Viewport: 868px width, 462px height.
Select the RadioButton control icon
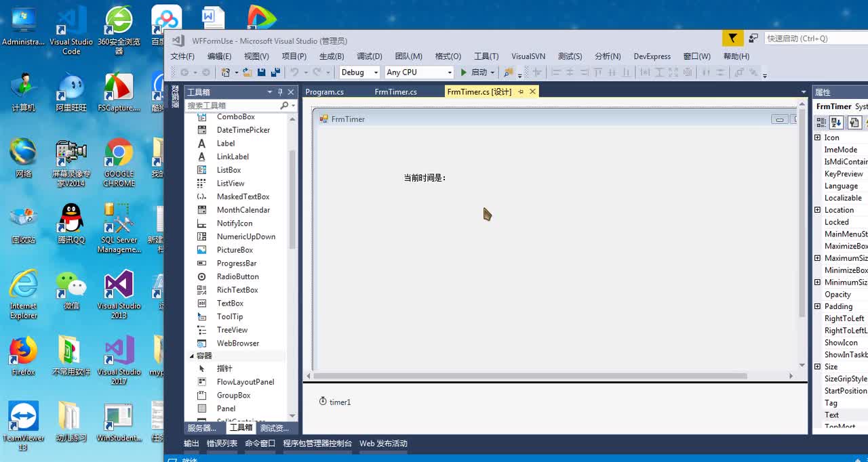pos(201,276)
